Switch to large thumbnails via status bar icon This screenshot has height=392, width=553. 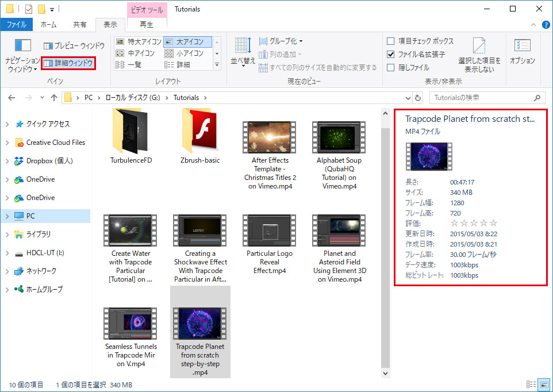[x=544, y=385]
